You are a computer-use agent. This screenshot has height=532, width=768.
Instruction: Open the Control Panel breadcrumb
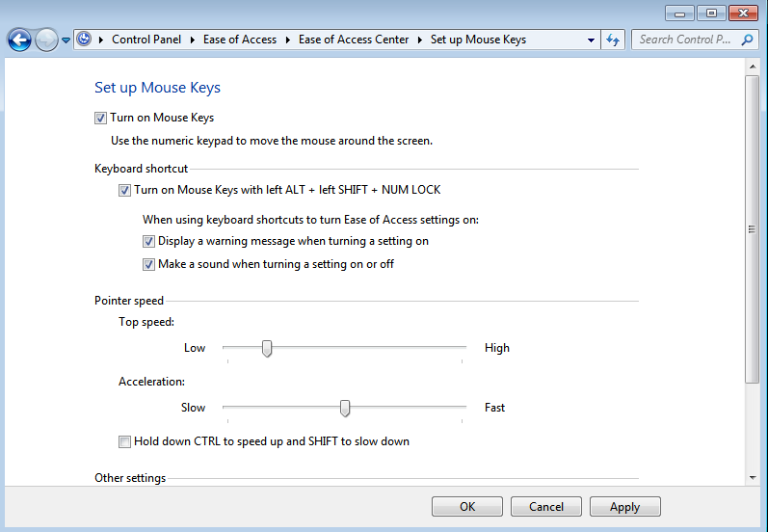146,40
